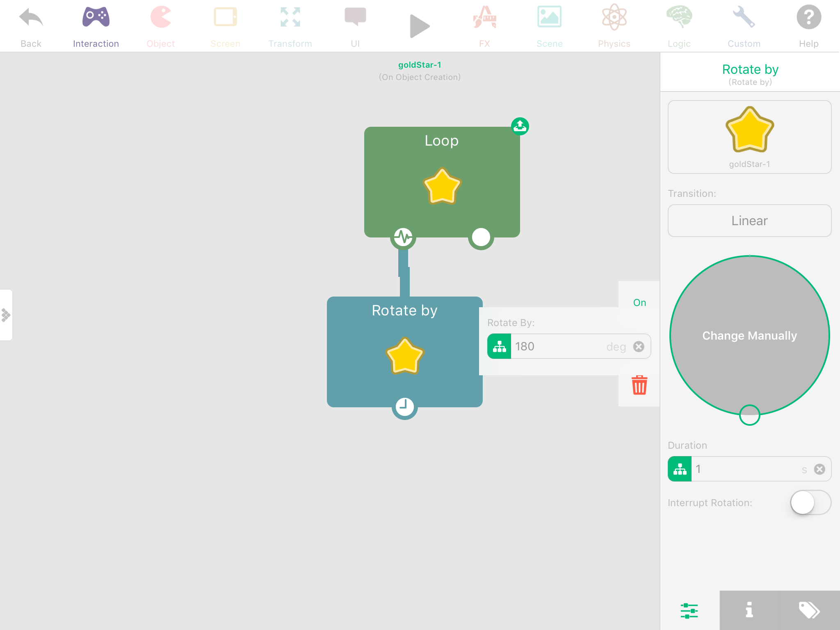840x630 pixels.
Task: Clear the Rotate By 180 value
Action: click(x=639, y=347)
